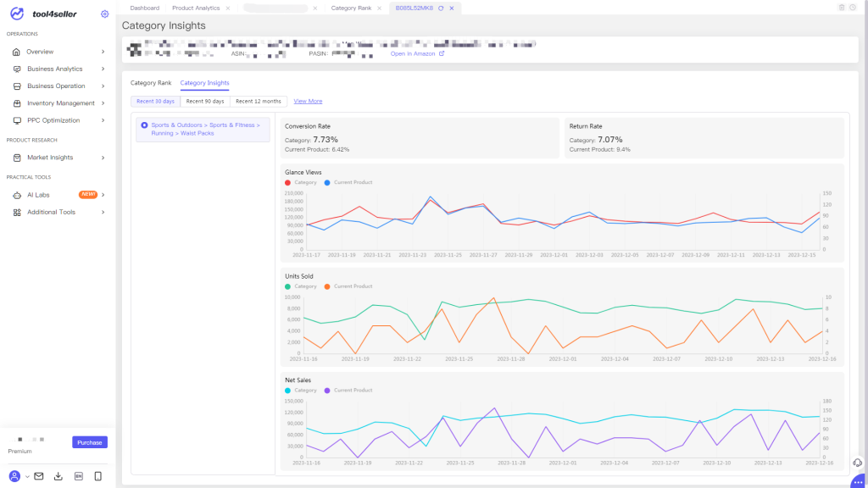Toggle Current Product series in Units Sold legend
This screenshot has height=488, width=868.
(348, 286)
